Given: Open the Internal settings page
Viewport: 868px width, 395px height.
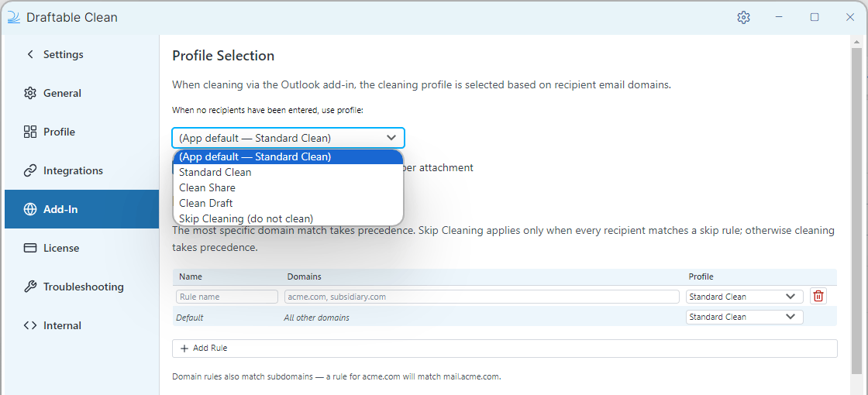Looking at the screenshot, I should pos(82,325).
